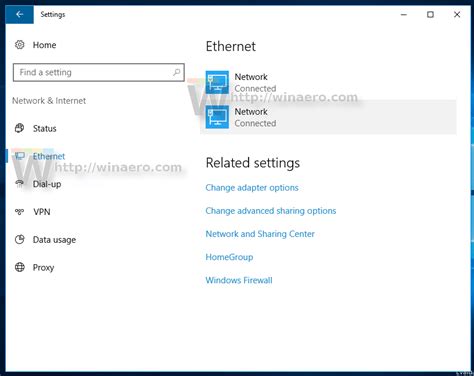The height and width of the screenshot is (376, 474).
Task: Click the Proxy globe icon
Action: click(x=20, y=267)
